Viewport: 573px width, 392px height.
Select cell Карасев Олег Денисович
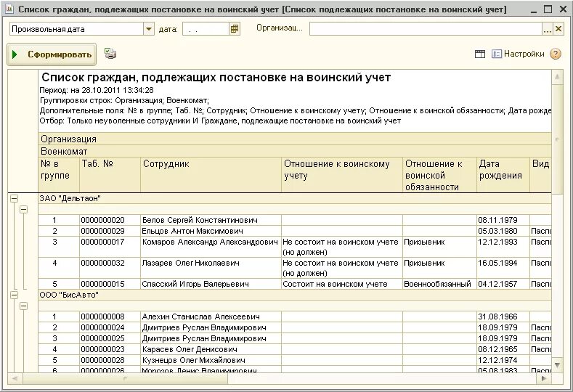pos(211,349)
